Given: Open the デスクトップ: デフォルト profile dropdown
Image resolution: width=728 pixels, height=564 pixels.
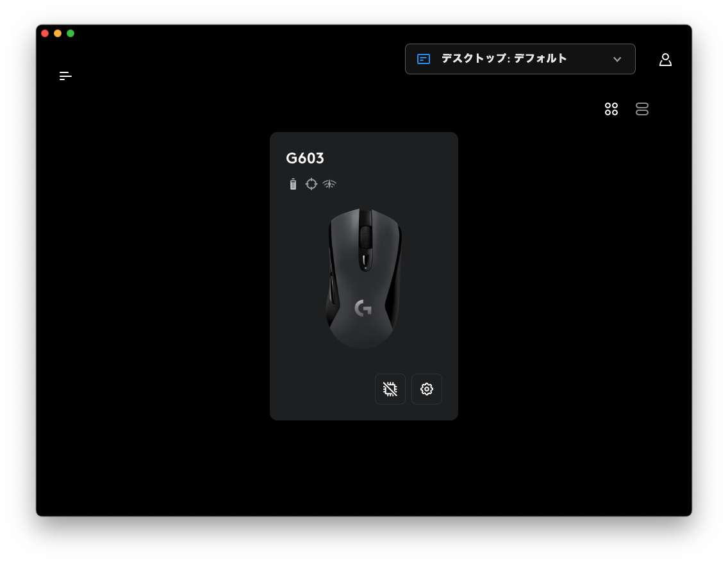Looking at the screenshot, I should click(x=520, y=59).
